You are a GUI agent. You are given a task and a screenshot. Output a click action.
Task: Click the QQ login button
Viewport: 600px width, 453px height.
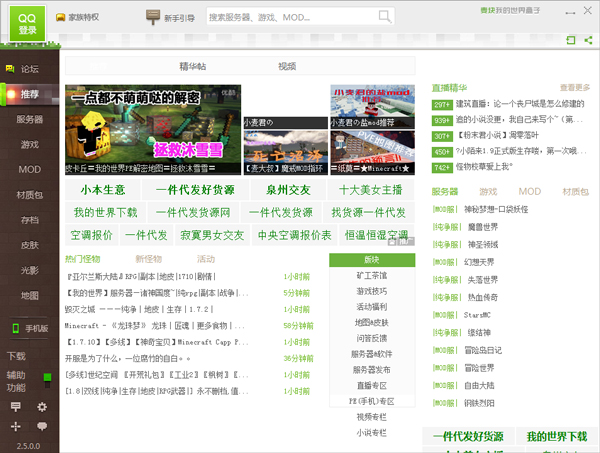tap(27, 22)
